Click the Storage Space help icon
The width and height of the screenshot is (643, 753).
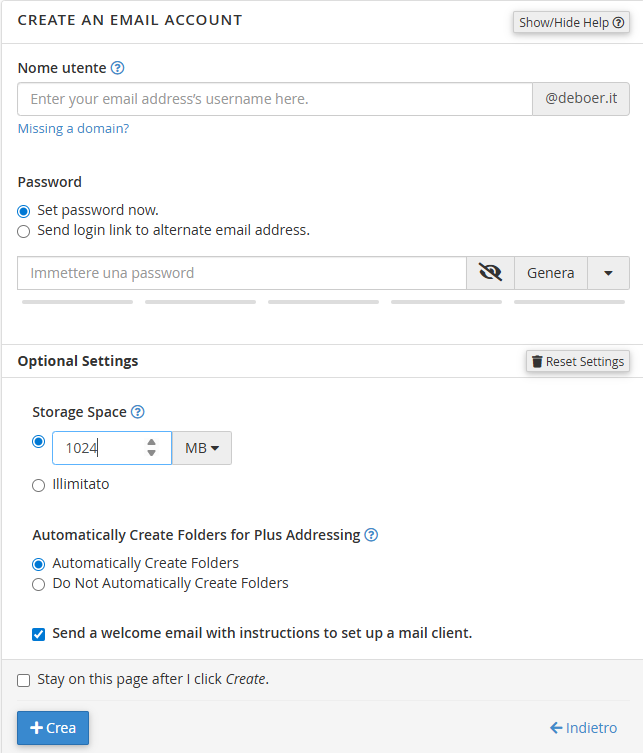coord(138,411)
